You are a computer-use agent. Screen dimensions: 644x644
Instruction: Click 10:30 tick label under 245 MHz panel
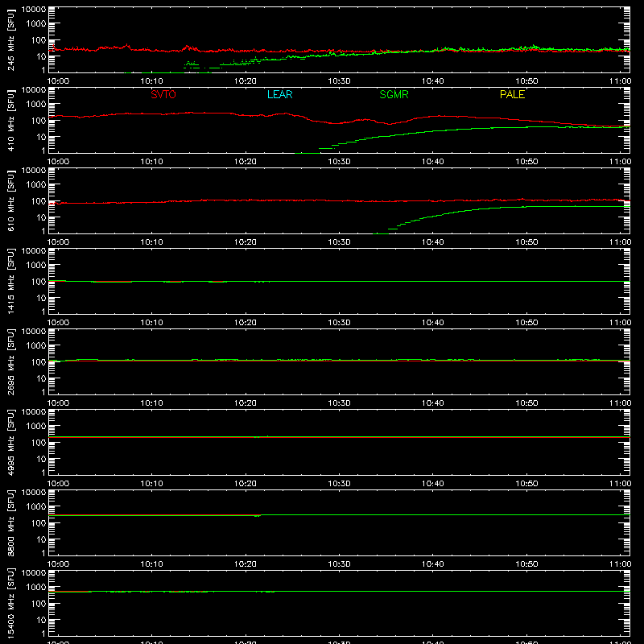click(x=339, y=81)
